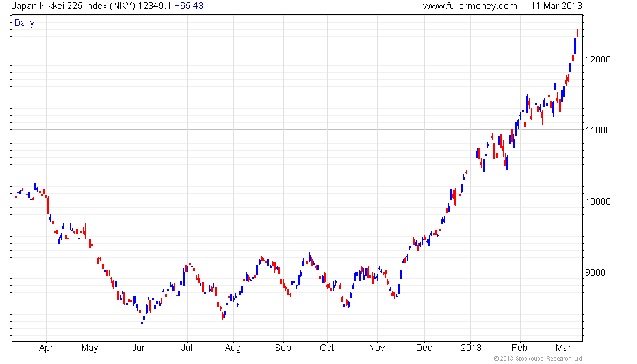Screen dimensions: 637x364
Task: Click the 10000 price axis label
Action: 598,201
